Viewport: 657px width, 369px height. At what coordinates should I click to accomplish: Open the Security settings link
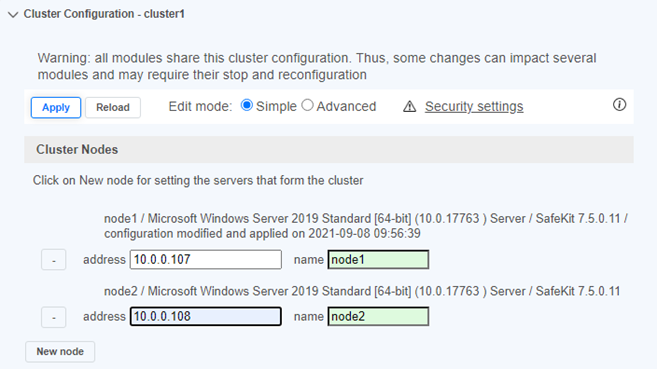click(474, 106)
